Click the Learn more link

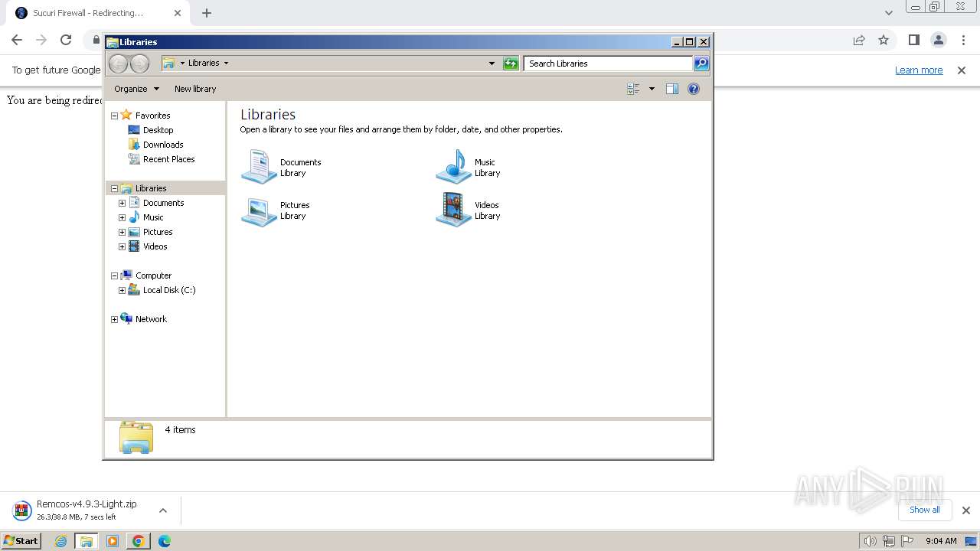(919, 70)
